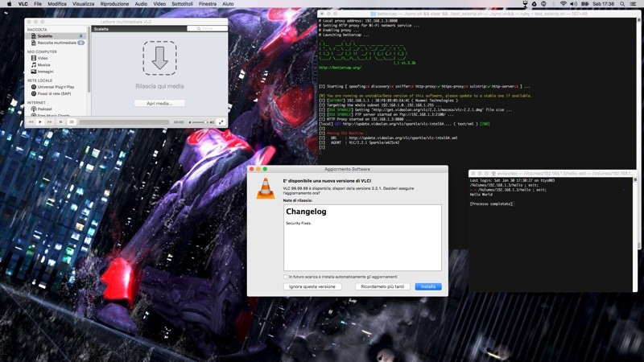Start playback with the VLC play button

pyautogui.click(x=39, y=122)
